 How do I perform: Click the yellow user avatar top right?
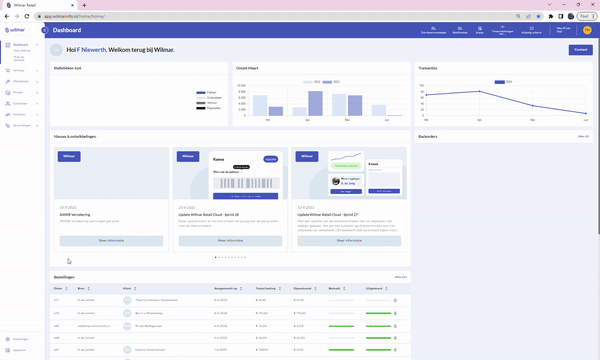click(x=587, y=30)
